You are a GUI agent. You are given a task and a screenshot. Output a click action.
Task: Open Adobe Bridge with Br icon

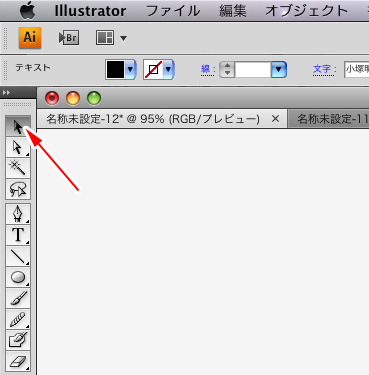pos(69,38)
